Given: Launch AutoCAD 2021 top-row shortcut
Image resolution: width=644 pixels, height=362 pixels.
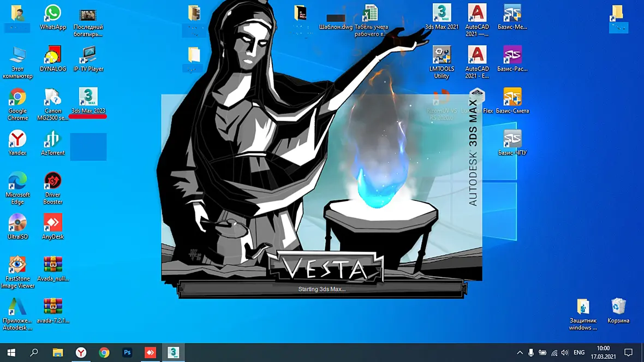Looking at the screenshot, I should (x=477, y=21).
